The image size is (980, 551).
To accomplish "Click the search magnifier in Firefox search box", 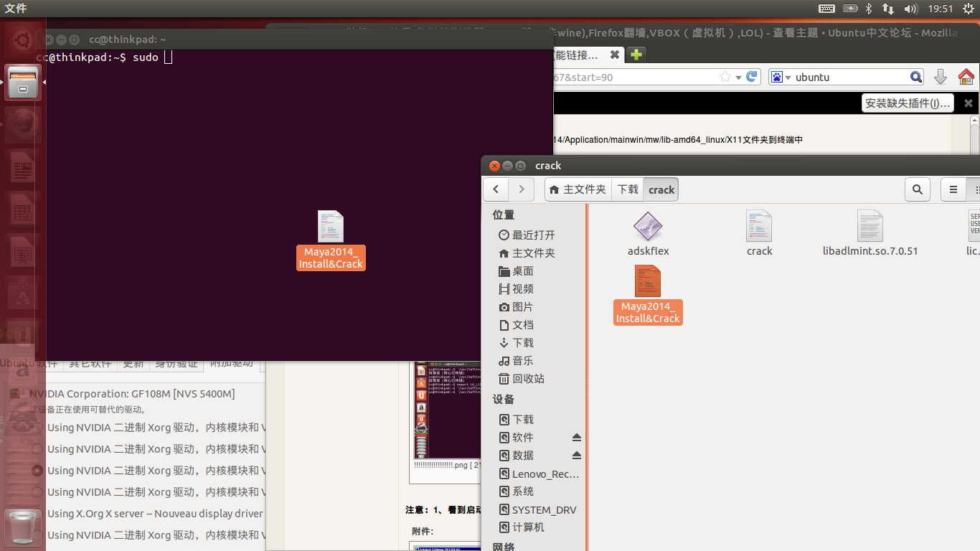I will (x=916, y=77).
